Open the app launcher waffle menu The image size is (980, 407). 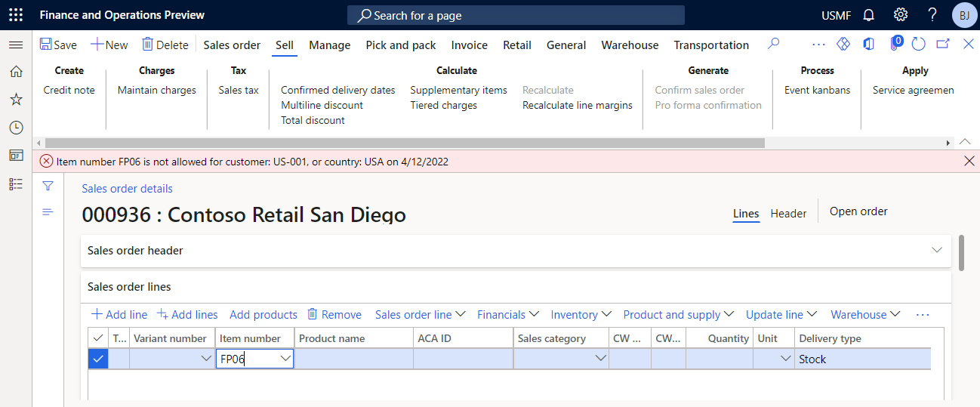tap(16, 15)
